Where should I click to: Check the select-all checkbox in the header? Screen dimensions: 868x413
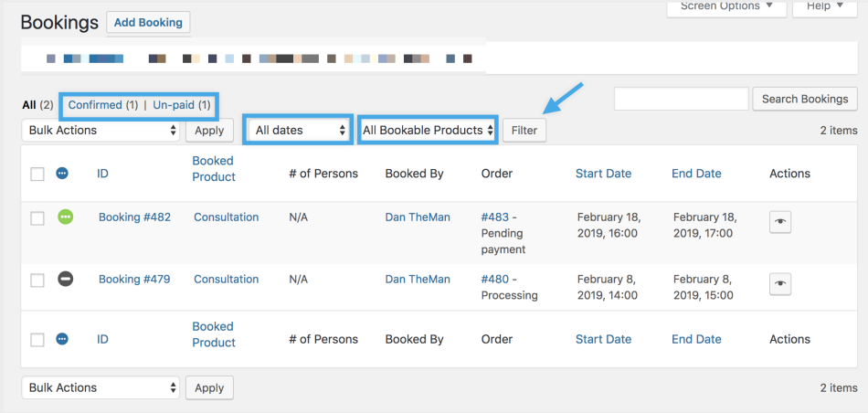[x=37, y=174]
